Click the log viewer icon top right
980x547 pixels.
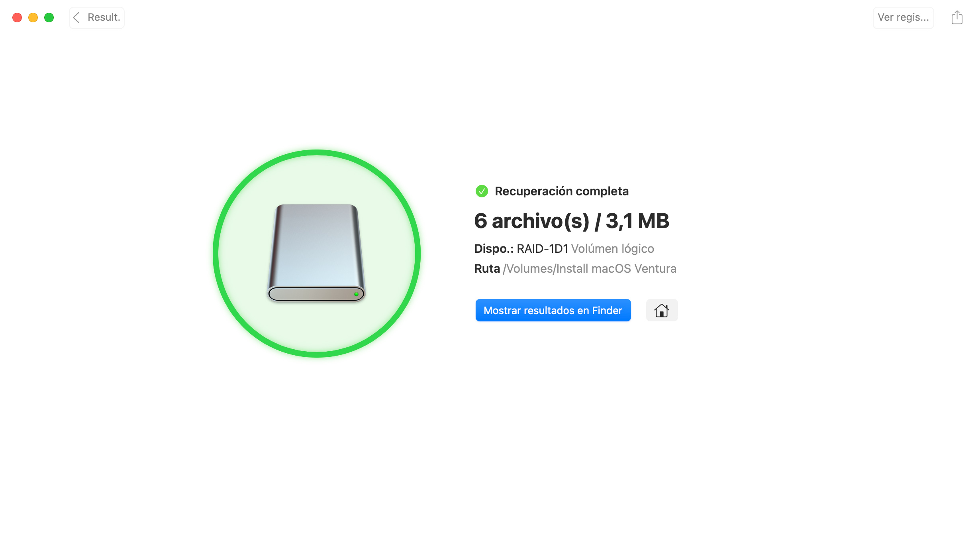(902, 17)
